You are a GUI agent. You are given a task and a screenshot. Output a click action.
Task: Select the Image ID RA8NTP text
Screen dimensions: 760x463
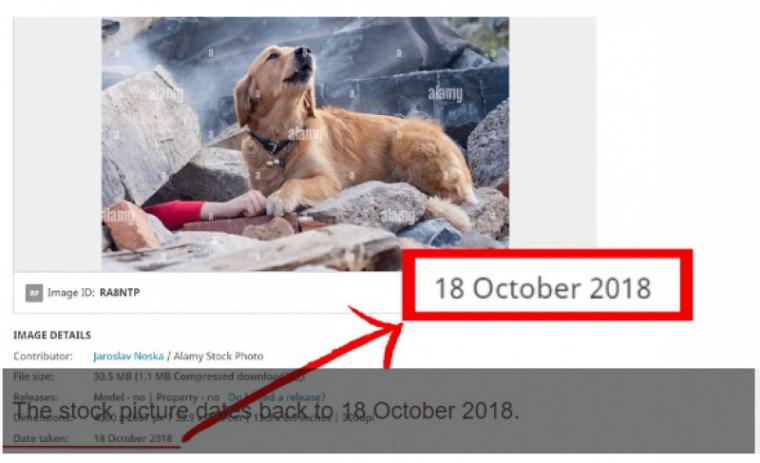(x=120, y=292)
